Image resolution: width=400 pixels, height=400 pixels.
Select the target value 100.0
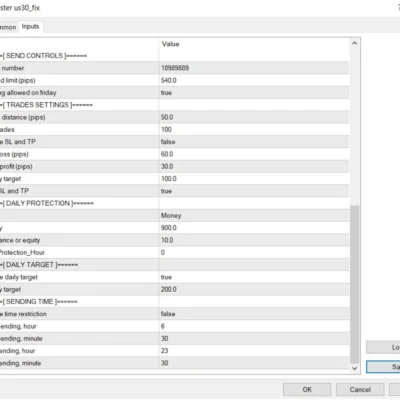pyautogui.click(x=169, y=179)
